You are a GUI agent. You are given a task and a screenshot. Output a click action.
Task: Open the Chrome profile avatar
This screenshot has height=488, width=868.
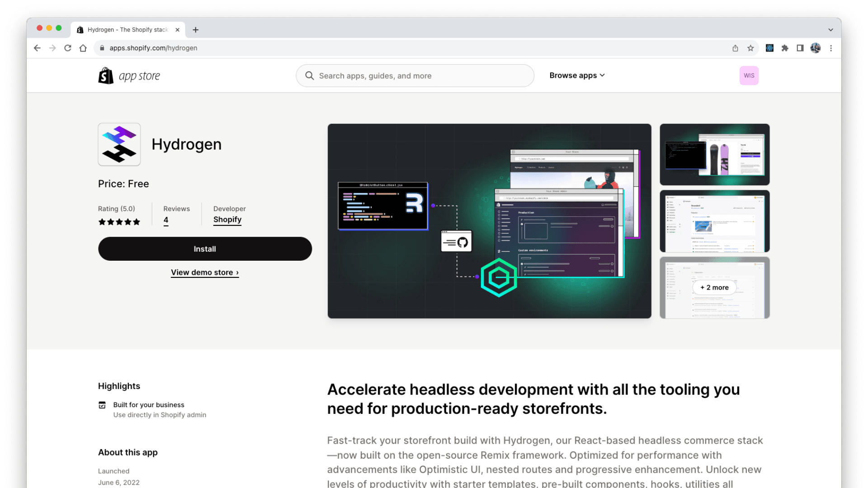tap(816, 48)
